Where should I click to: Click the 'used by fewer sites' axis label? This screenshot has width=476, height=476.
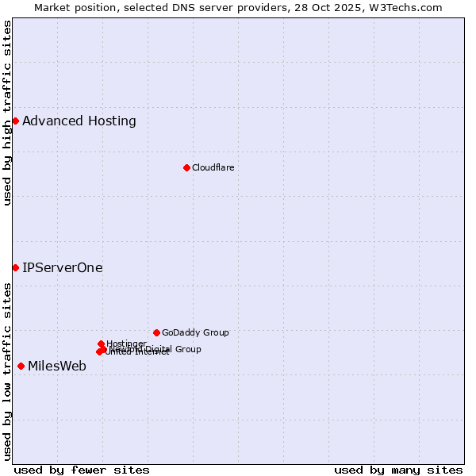click(x=82, y=470)
